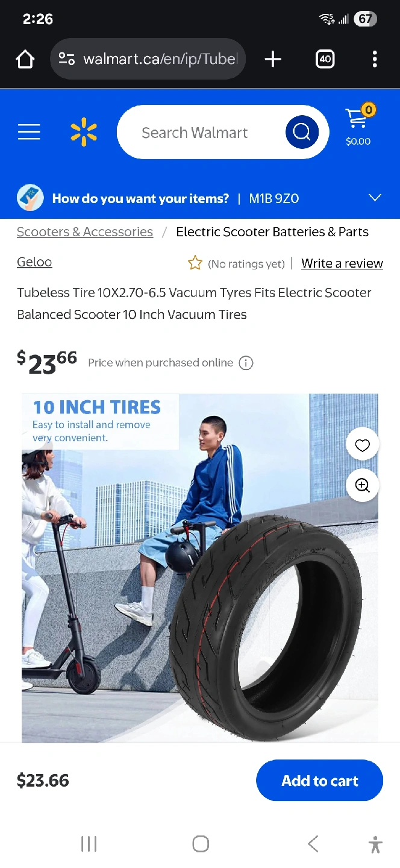The height and width of the screenshot is (868, 400).
Task: Zoom product image with magnifier plus icon
Action: tap(362, 485)
